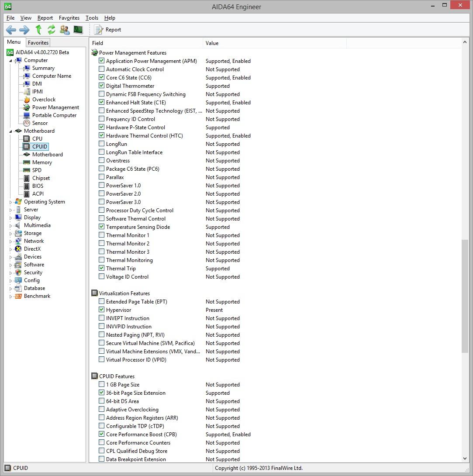Toggle Temperature Sensing Diode checkbox

(x=101, y=227)
